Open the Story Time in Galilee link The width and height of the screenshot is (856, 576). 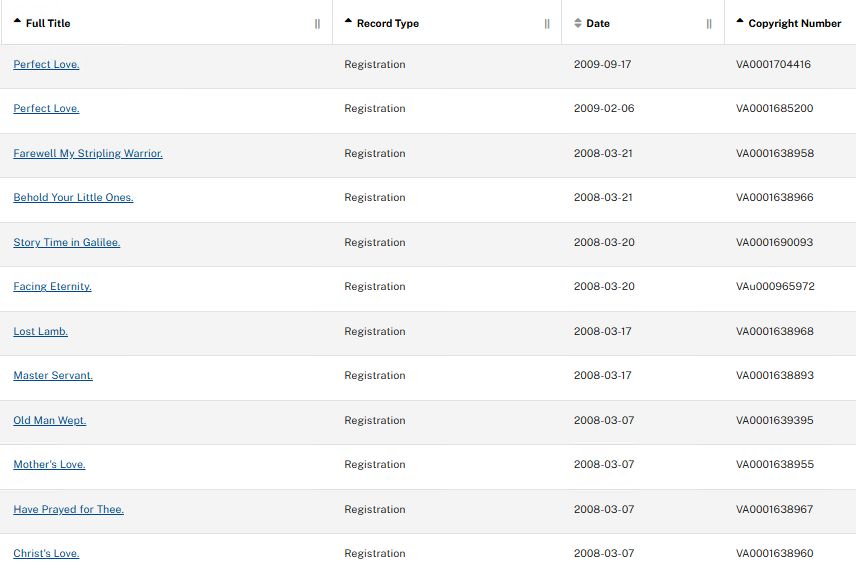coord(66,243)
